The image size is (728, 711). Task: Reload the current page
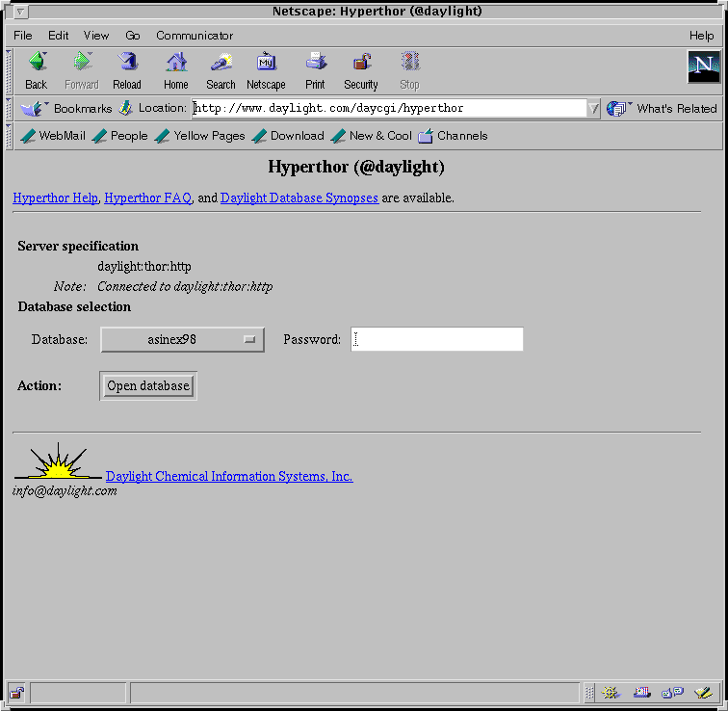click(126, 69)
